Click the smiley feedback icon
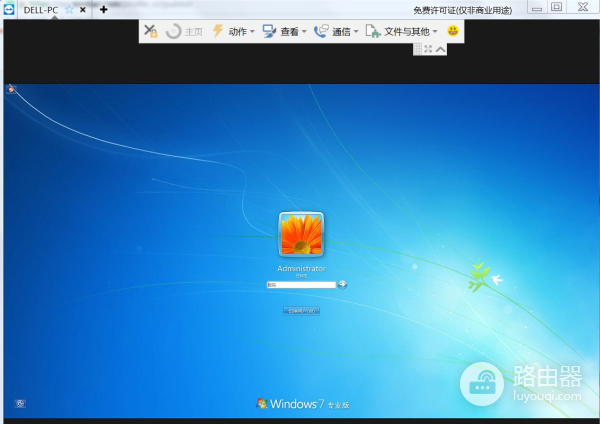 coord(453,31)
